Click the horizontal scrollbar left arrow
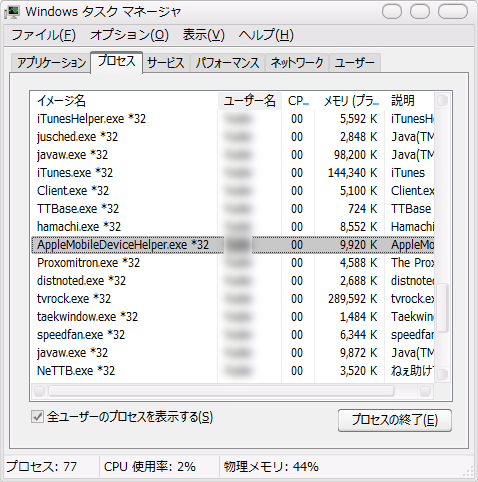Image resolution: width=478 pixels, height=482 pixels. pos(39,391)
